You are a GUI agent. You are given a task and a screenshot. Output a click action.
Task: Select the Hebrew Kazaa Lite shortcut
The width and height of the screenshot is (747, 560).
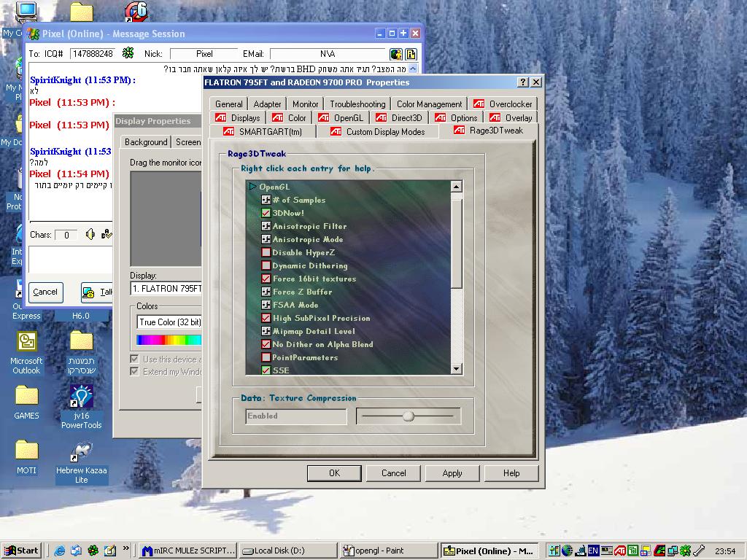(82, 463)
